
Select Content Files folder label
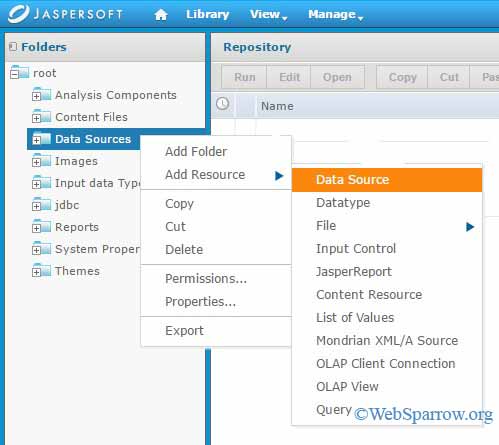click(x=91, y=117)
